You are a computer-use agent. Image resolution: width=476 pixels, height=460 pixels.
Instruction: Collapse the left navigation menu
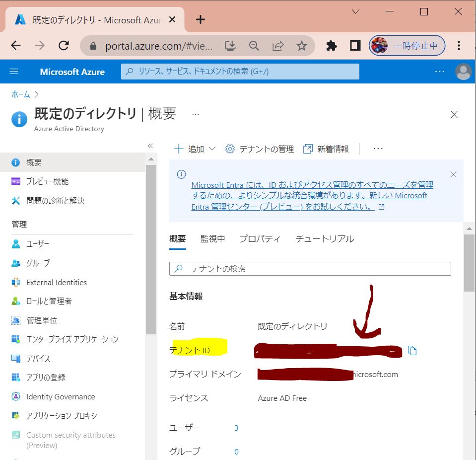point(150,146)
